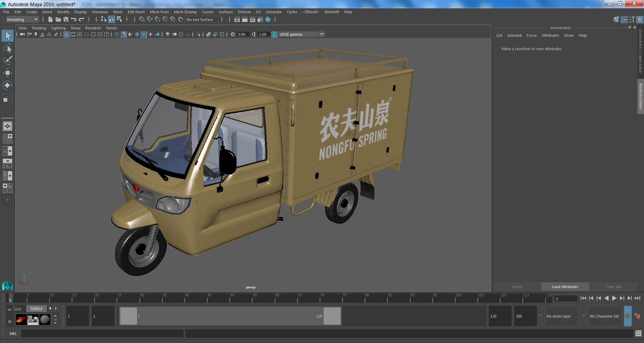
Task: Open the Anim Layer dropdown arrow
Action: click(540, 316)
